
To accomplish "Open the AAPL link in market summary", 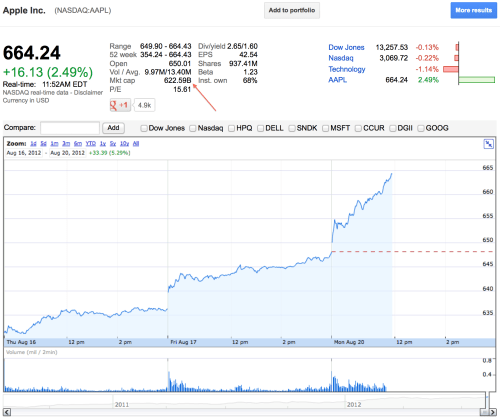I will pos(338,80).
